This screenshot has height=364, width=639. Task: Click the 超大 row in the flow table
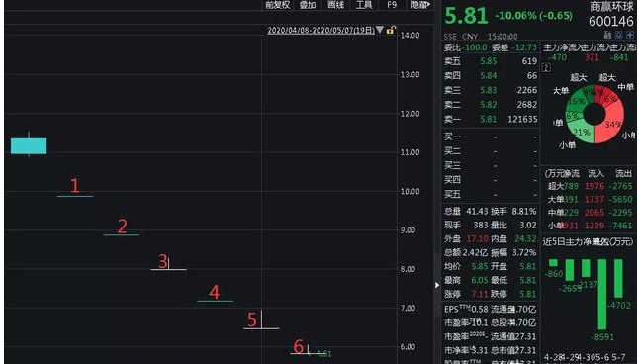point(590,186)
